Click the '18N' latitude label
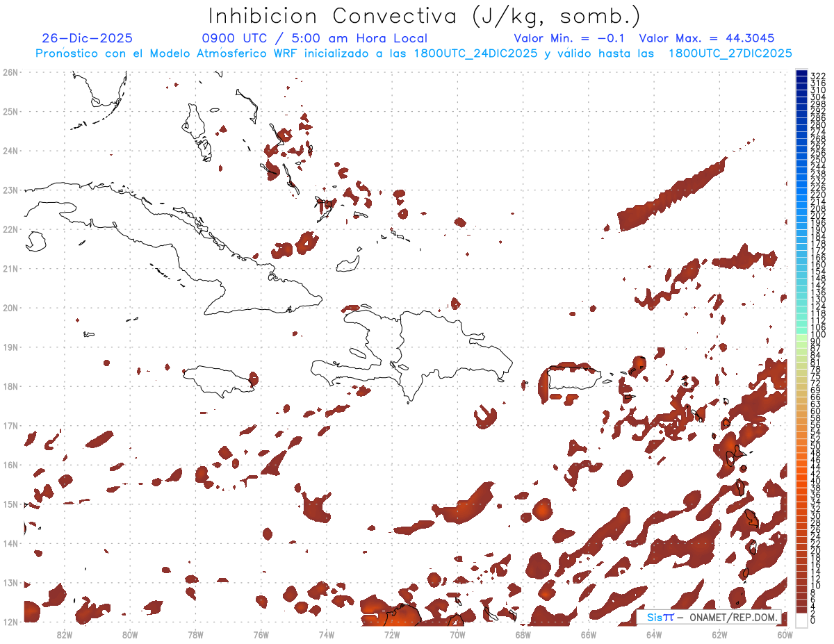 (10, 386)
